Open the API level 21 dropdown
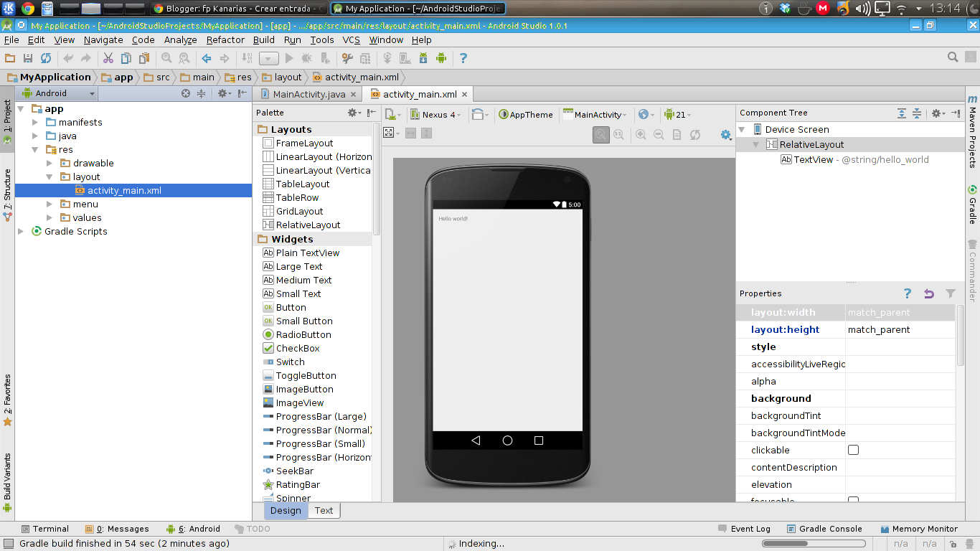Screen dimensions: 980x551 click(x=677, y=114)
